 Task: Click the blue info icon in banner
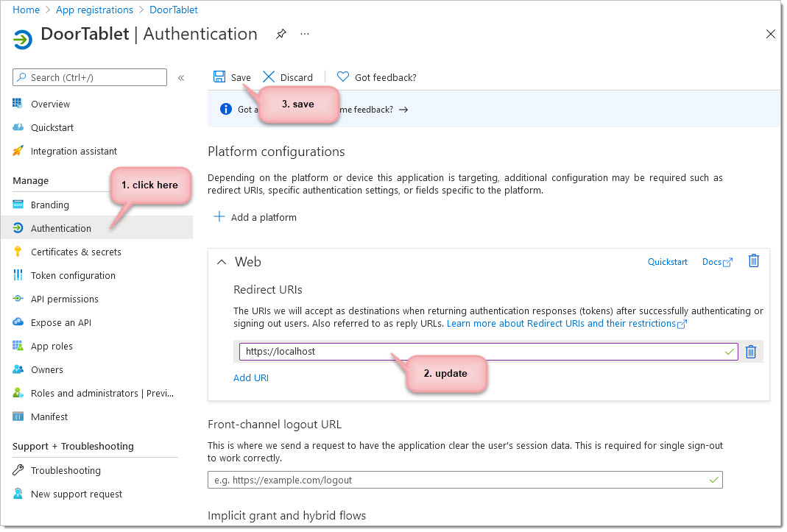coord(226,109)
